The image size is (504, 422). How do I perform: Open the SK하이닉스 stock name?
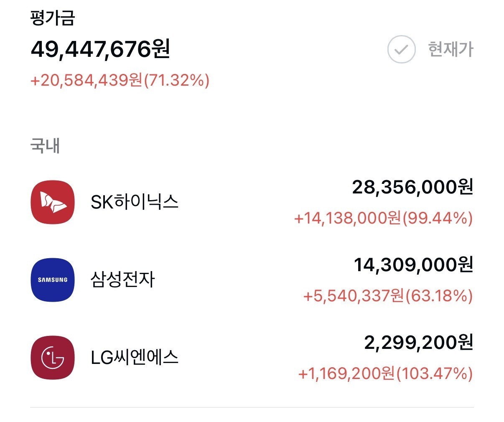[135, 202]
